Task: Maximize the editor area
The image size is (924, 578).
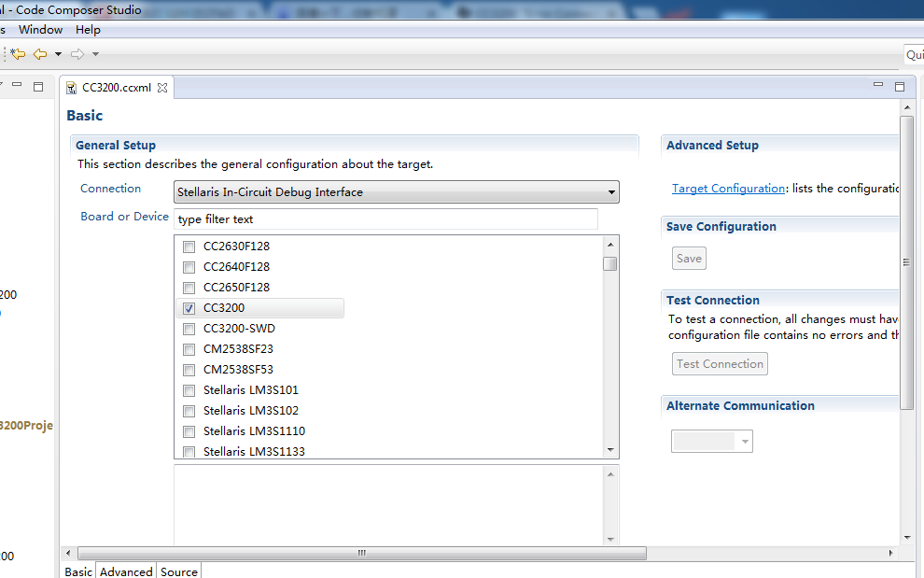Action: [900, 87]
